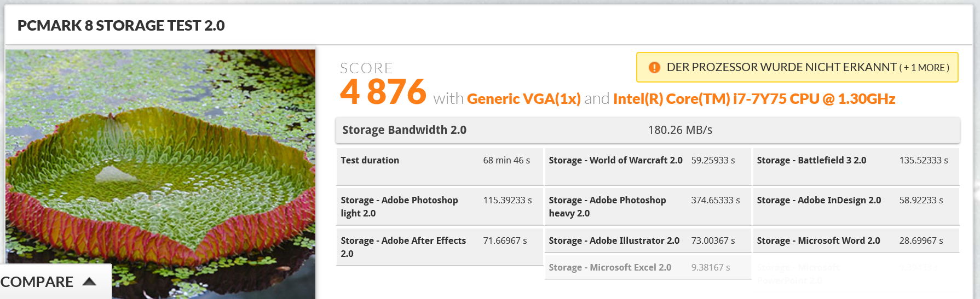The height and width of the screenshot is (299, 980).
Task: Click the Adobe Photoshop light 2.0 entry
Action: (x=439, y=207)
